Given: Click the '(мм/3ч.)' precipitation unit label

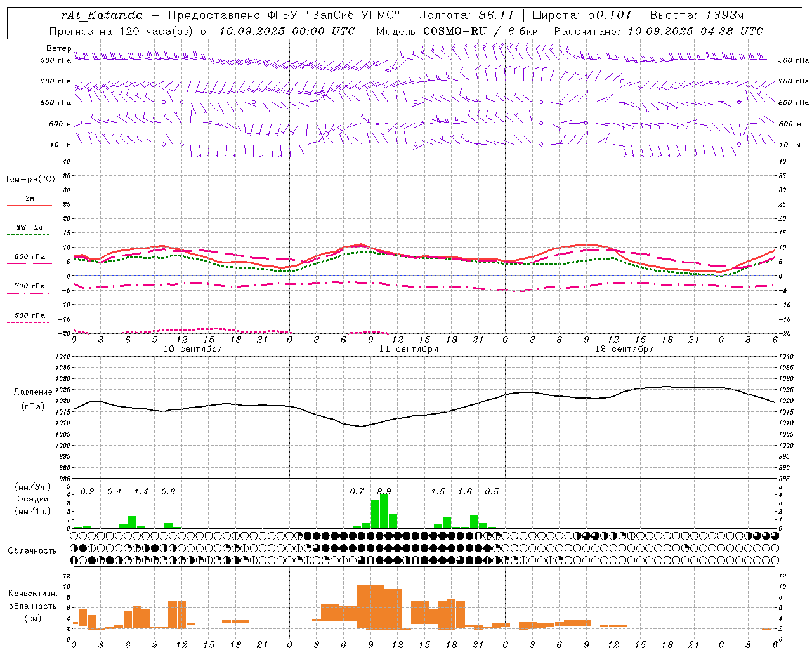Looking at the screenshot, I should (33, 487).
